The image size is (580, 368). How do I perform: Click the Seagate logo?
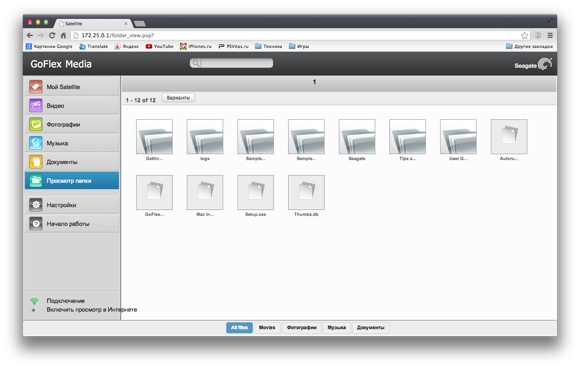[533, 64]
